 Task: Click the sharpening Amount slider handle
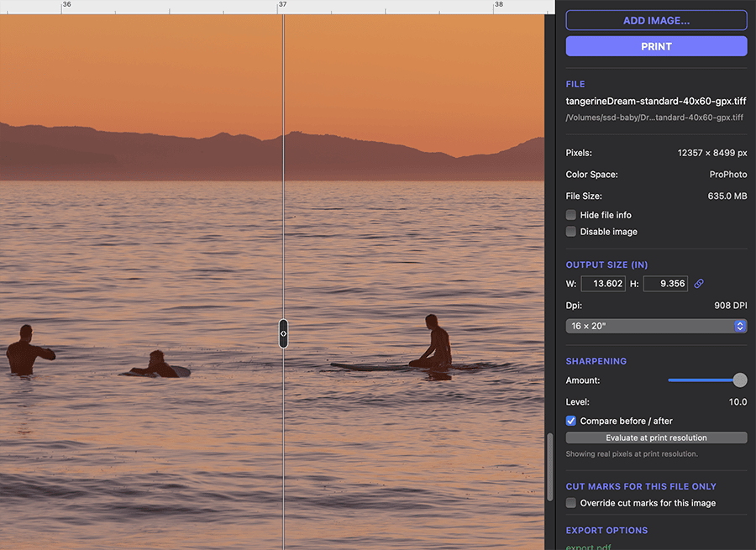click(x=739, y=380)
